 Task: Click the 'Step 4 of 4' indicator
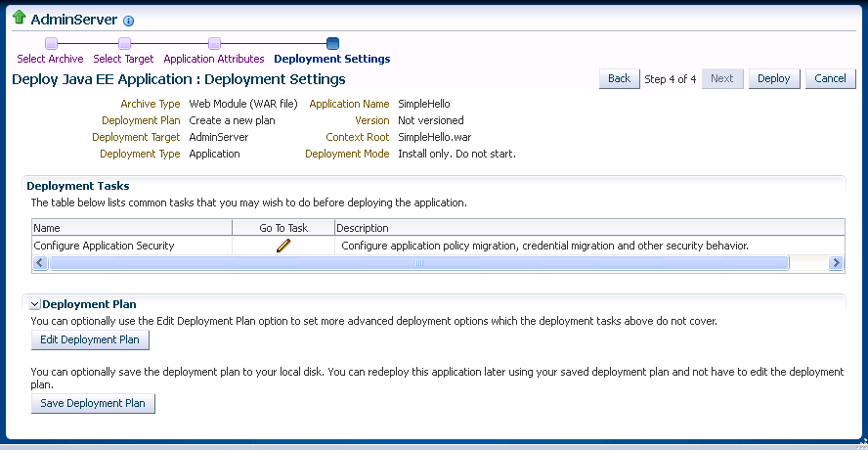coord(671,79)
